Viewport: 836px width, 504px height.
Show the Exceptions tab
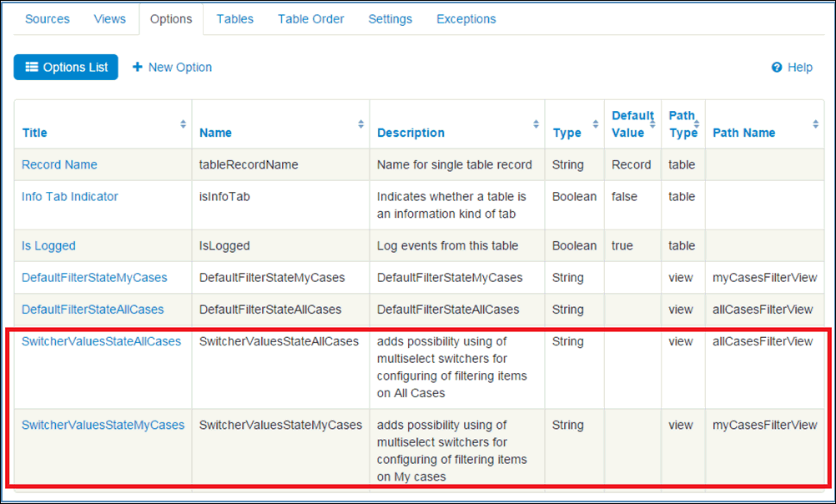[x=466, y=18]
